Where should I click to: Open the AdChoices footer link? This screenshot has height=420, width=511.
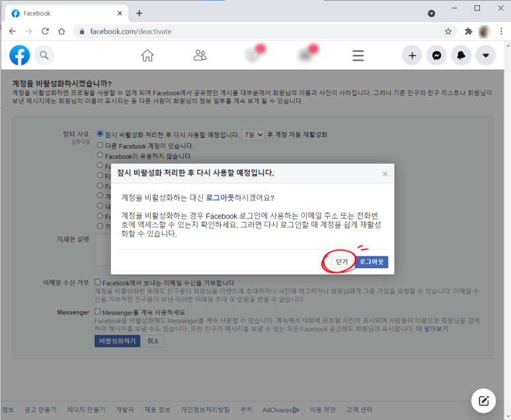tap(281, 410)
